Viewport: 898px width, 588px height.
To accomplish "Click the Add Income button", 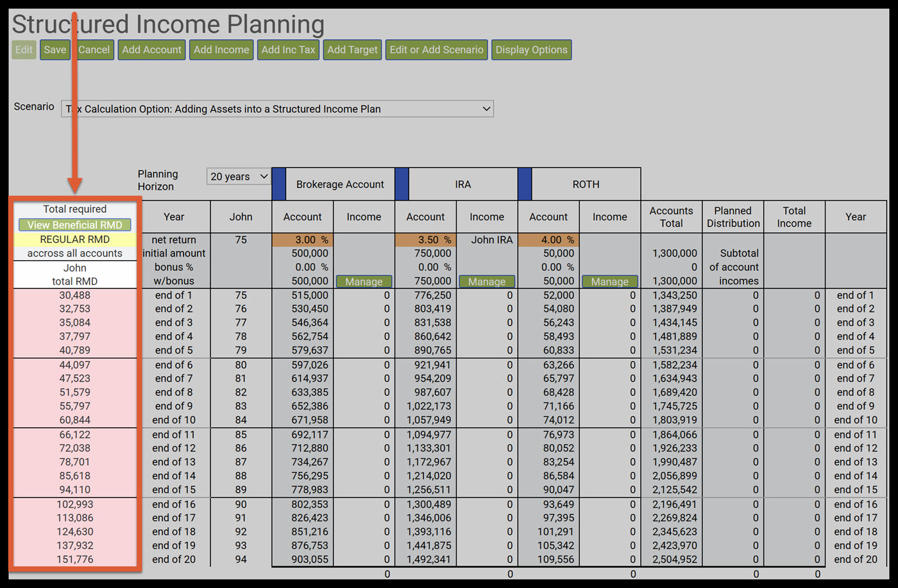I will tap(221, 50).
